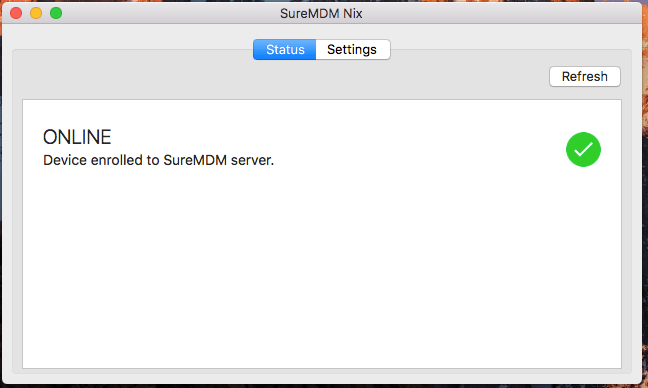Refresh the enrollment status
Image resolution: width=648 pixels, height=388 pixels.
(x=585, y=76)
